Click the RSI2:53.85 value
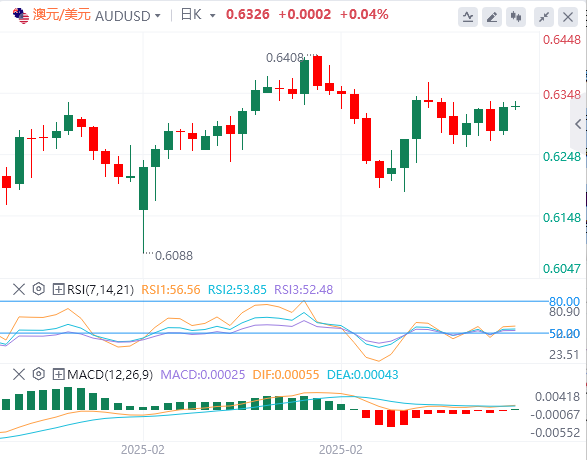Viewport: 587px width, 460px height. (x=237, y=290)
